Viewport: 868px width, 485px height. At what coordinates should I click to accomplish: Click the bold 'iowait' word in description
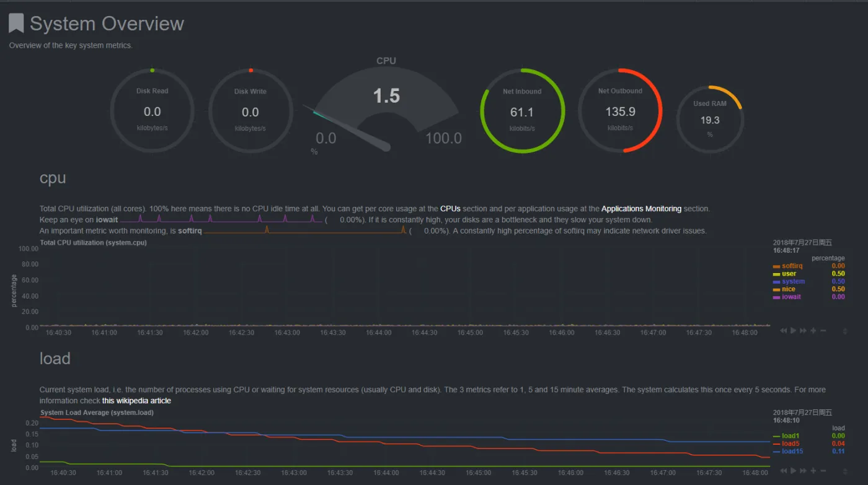[107, 220]
